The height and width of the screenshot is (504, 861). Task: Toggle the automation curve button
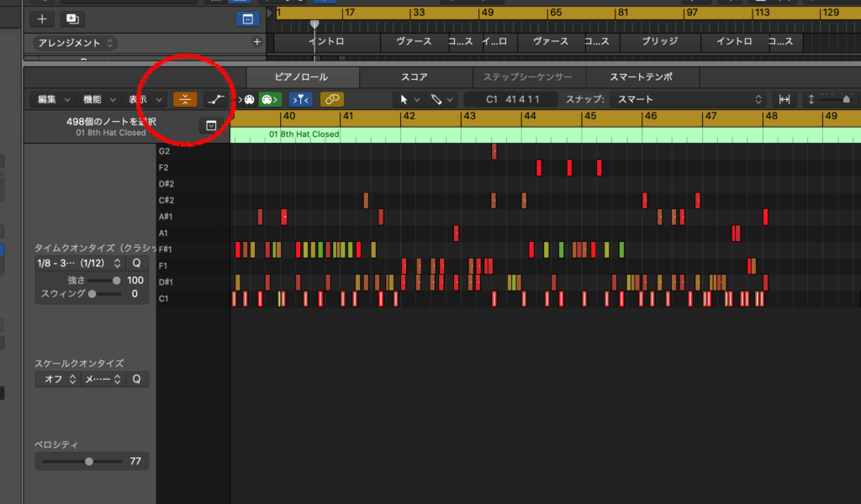(x=216, y=99)
